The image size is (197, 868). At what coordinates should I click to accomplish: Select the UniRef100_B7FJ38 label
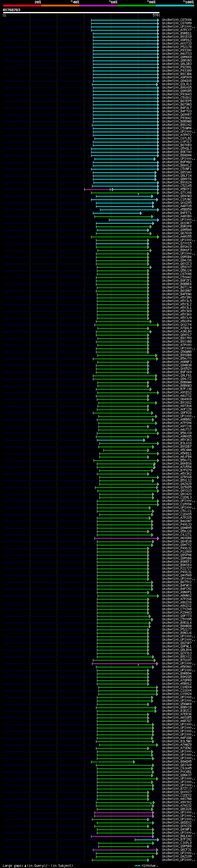pyautogui.click(x=177, y=389)
